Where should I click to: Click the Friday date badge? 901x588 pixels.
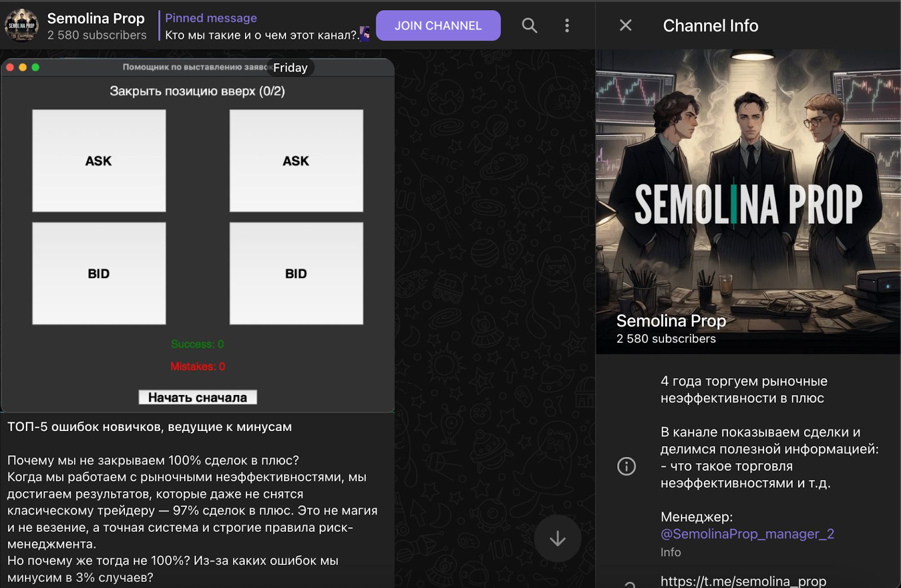[291, 68]
